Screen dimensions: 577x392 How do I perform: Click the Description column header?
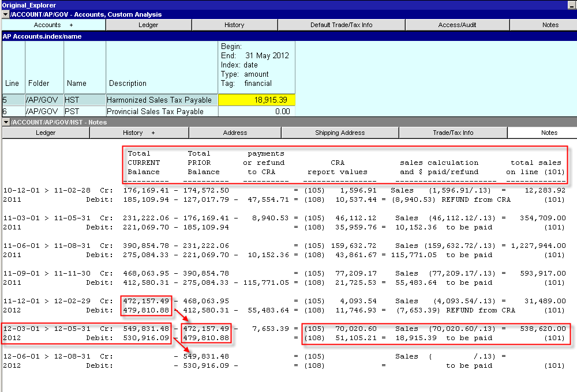[x=128, y=83]
